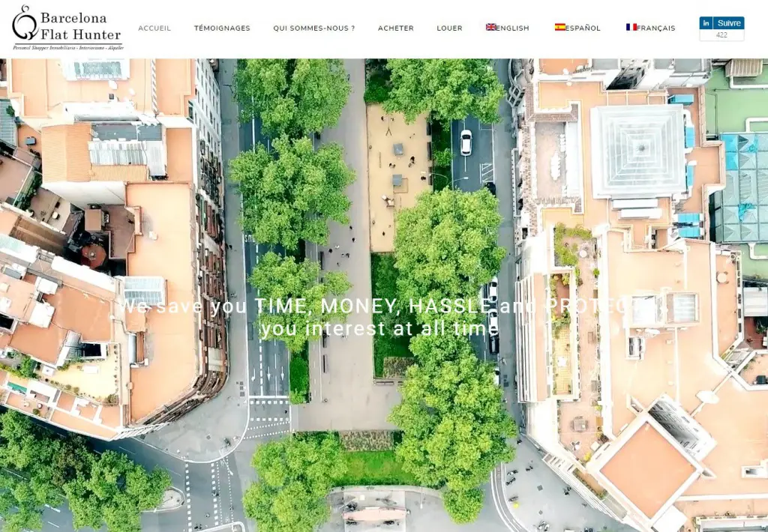Click the Personal Shopper Inmobiliario tagline
Viewport: 768px width, 532px height.
coord(67,47)
